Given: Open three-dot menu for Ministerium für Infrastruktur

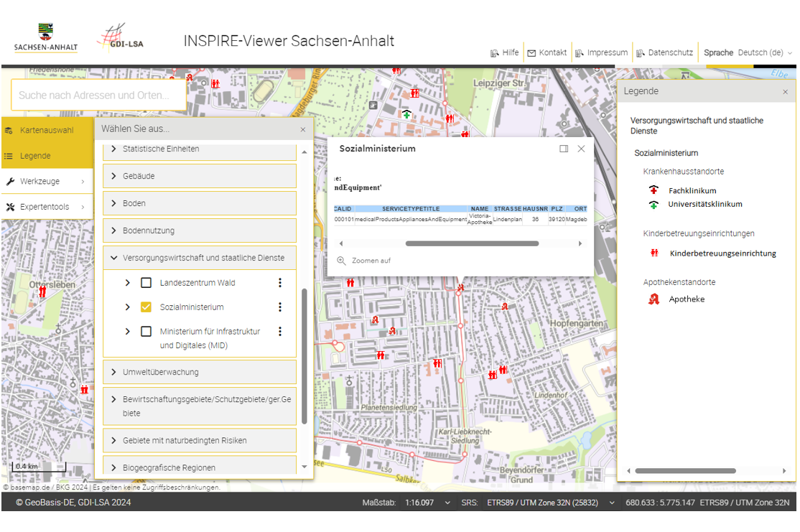Looking at the screenshot, I should (280, 332).
